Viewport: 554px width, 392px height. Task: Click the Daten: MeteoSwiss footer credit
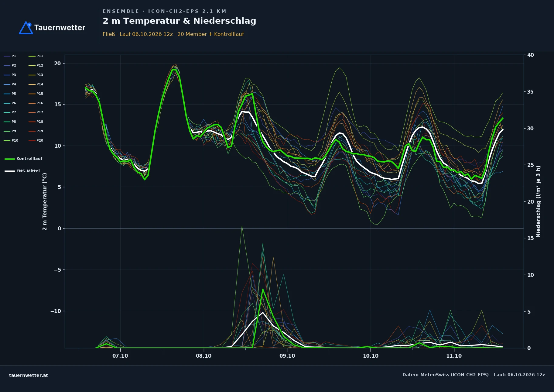pos(474,375)
